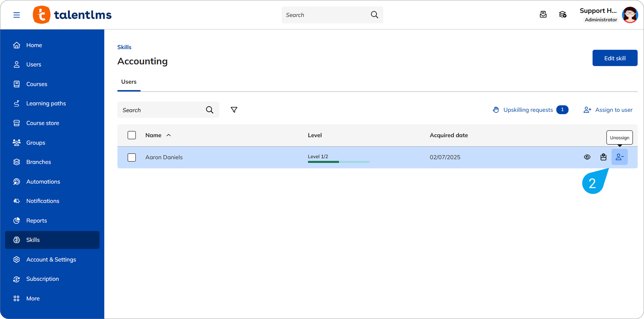Image resolution: width=644 pixels, height=319 pixels.
Task: Click the Level 1/2 progress bar
Action: tap(339, 162)
